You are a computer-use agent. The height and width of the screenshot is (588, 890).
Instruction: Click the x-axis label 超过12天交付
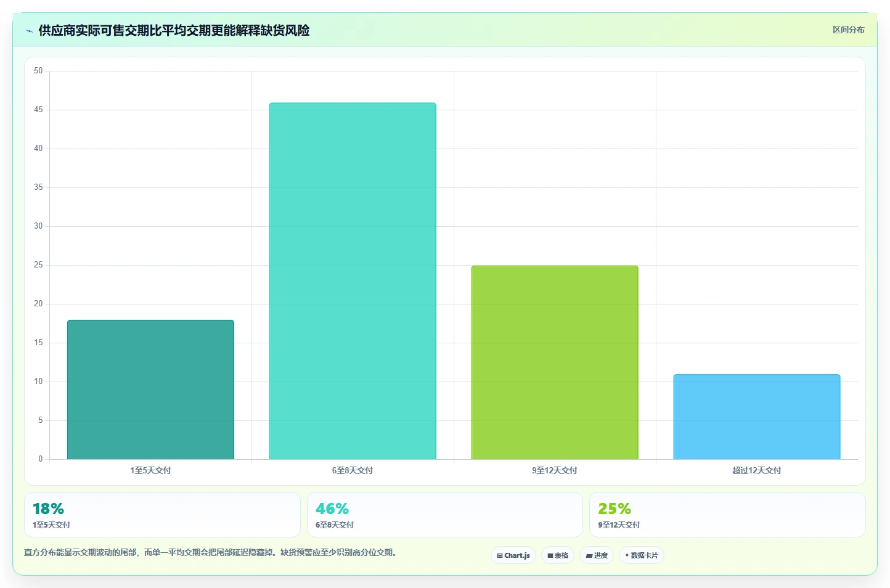tap(757, 470)
